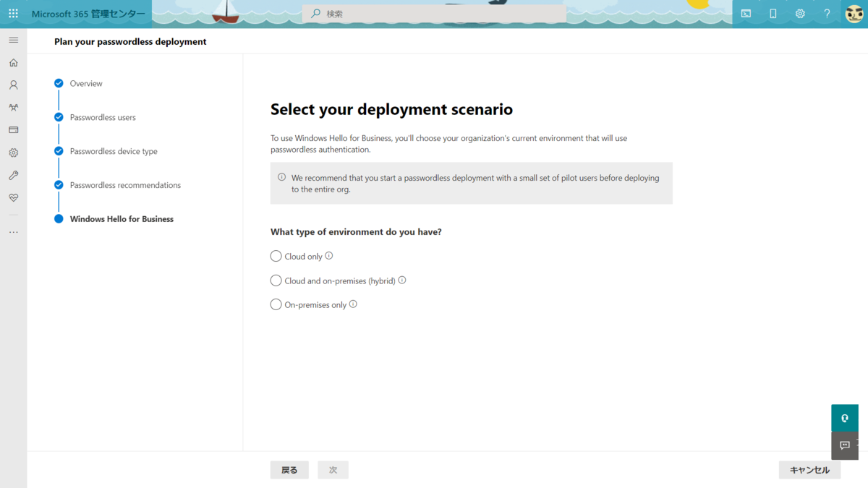
Task: Go to the Overview step
Action: (86, 84)
